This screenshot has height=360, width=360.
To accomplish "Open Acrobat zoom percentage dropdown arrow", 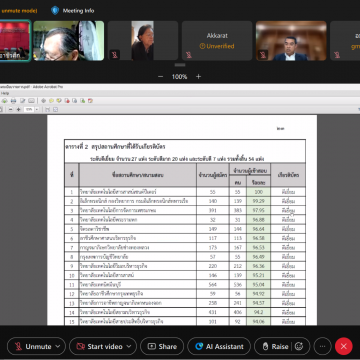I will pos(37,109).
